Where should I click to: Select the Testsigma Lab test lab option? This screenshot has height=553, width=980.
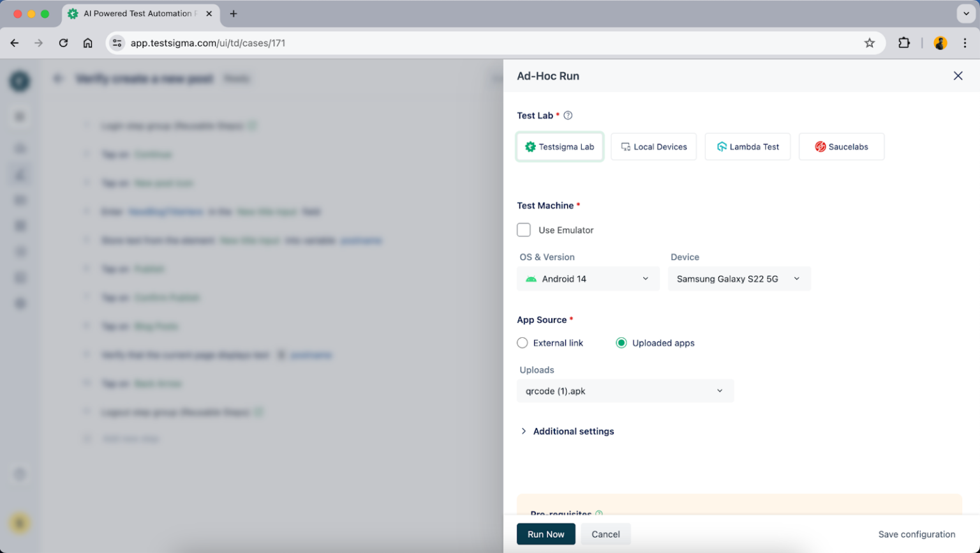pyautogui.click(x=560, y=146)
